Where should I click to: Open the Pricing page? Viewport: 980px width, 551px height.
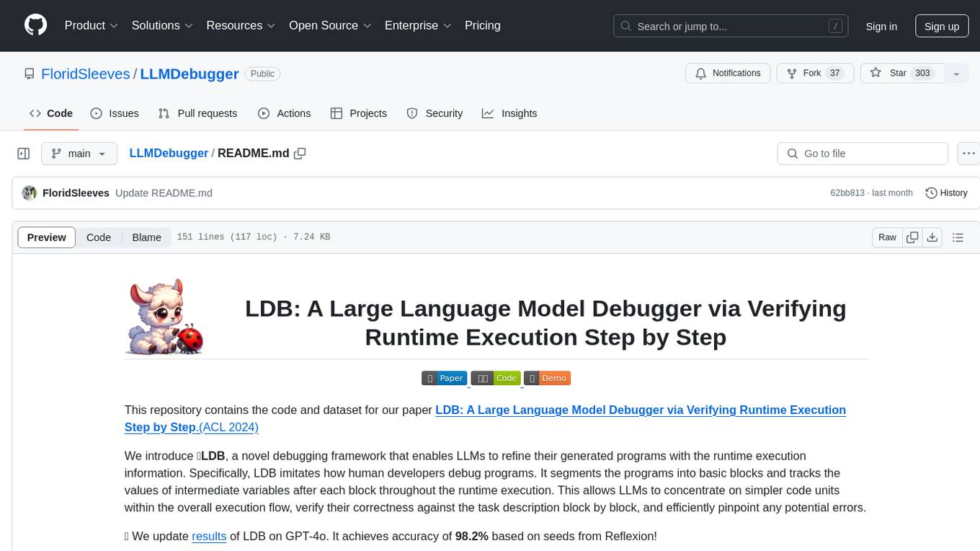tap(483, 25)
